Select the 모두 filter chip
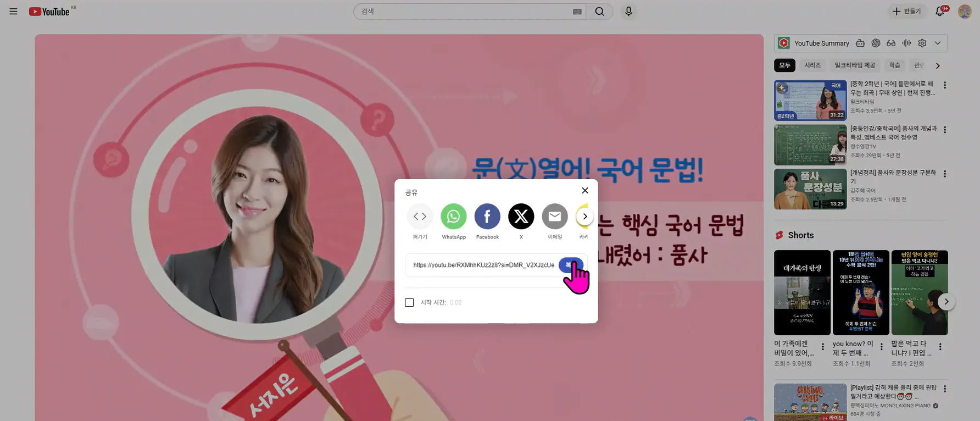The height and width of the screenshot is (421, 980). tap(784, 65)
